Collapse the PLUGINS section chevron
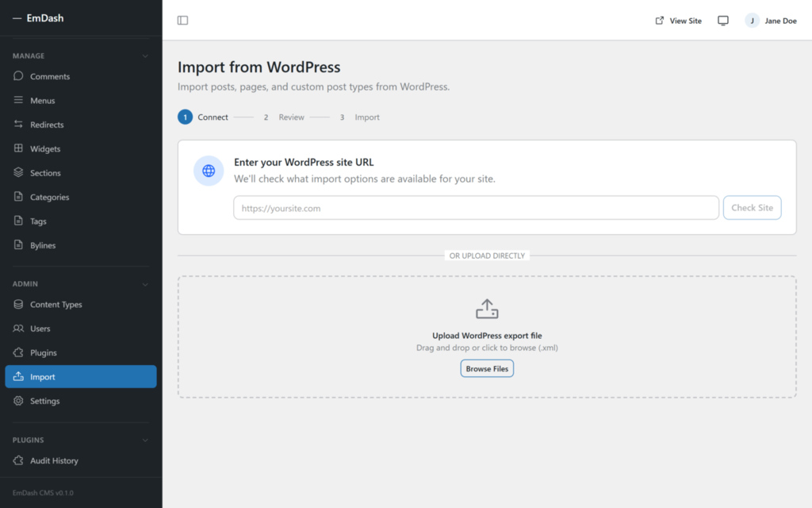Screen dimensions: 812x508 [146, 440]
